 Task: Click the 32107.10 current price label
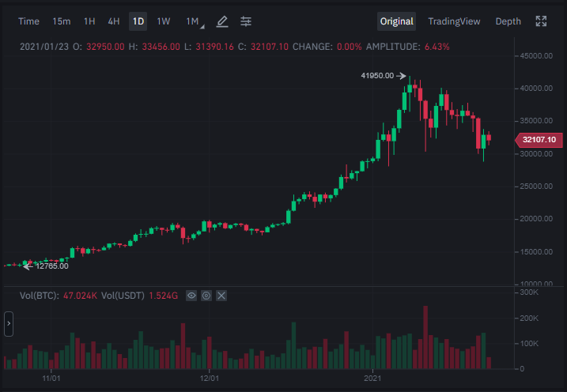(x=539, y=140)
